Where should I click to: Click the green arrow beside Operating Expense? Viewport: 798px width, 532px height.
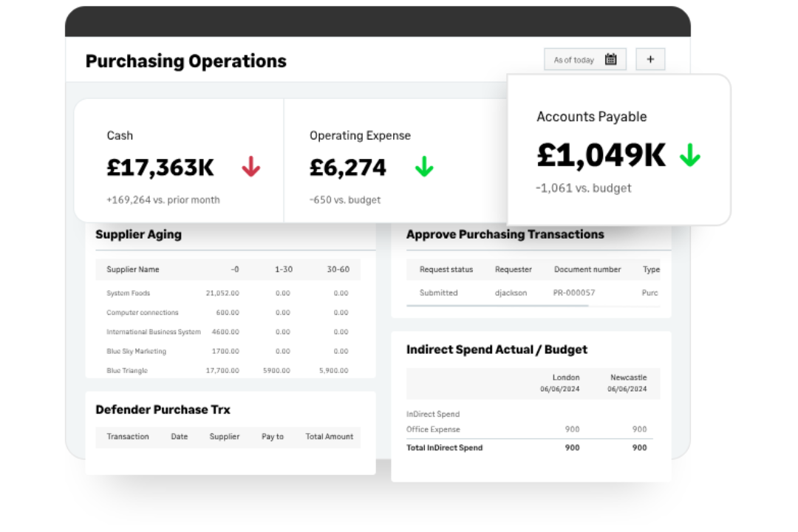423,167
